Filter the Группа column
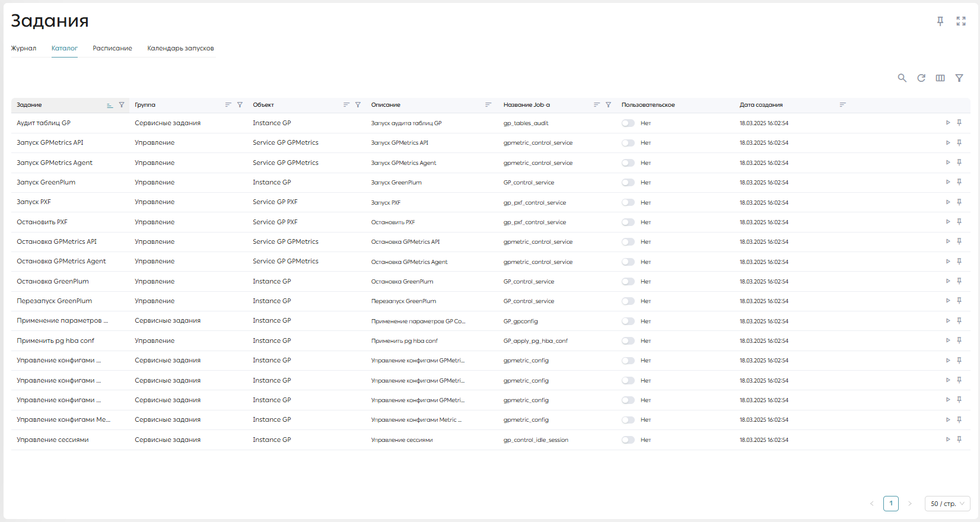The image size is (980, 522). [240, 105]
